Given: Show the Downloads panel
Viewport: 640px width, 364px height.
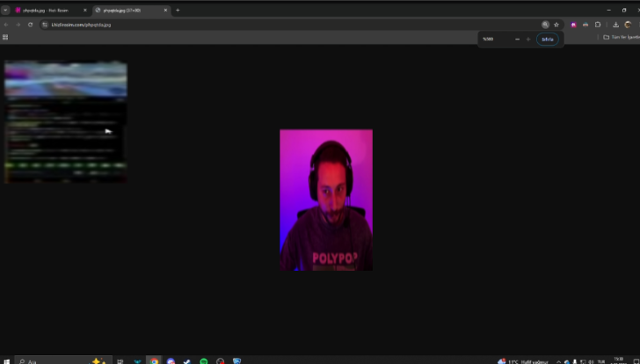Looking at the screenshot, I should 615,25.
